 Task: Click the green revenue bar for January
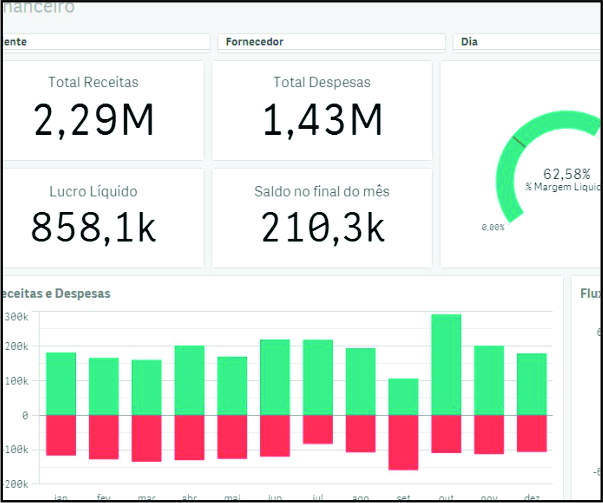[x=61, y=383]
